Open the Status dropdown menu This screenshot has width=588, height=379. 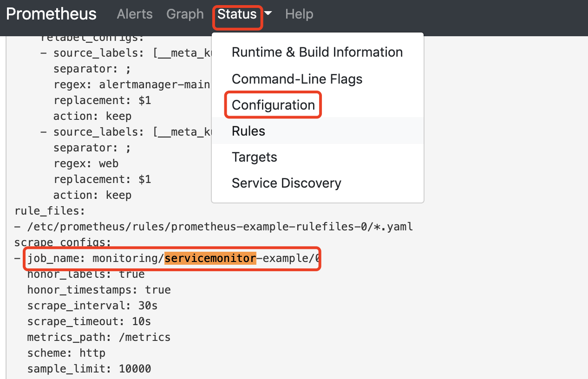coord(237,14)
